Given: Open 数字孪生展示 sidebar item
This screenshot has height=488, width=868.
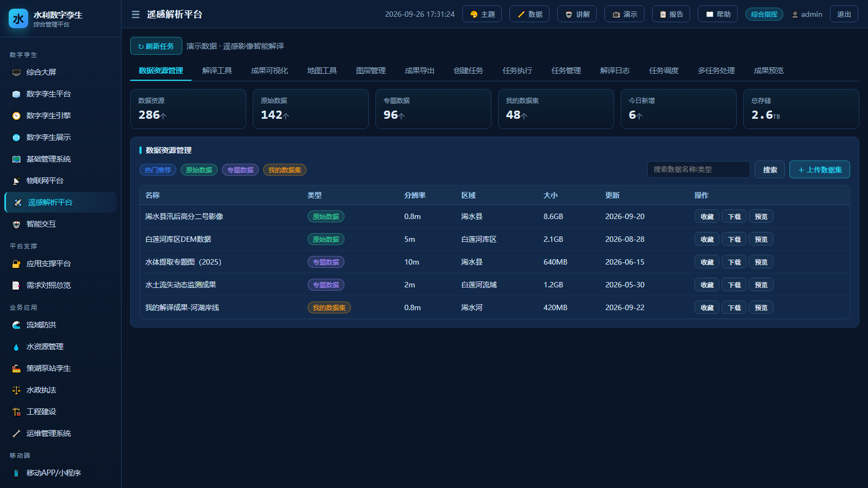Looking at the screenshot, I should [60, 137].
